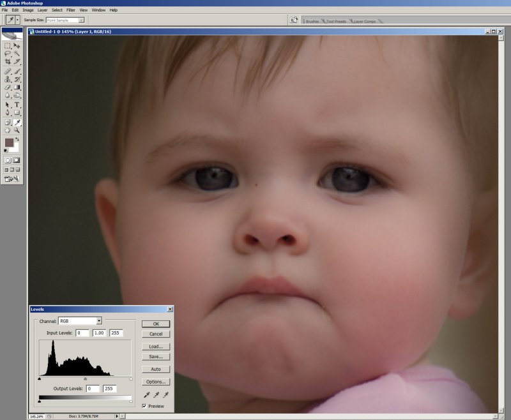Switch to Standard Mode editing
Viewport: 511px width, 420px height.
[8, 160]
